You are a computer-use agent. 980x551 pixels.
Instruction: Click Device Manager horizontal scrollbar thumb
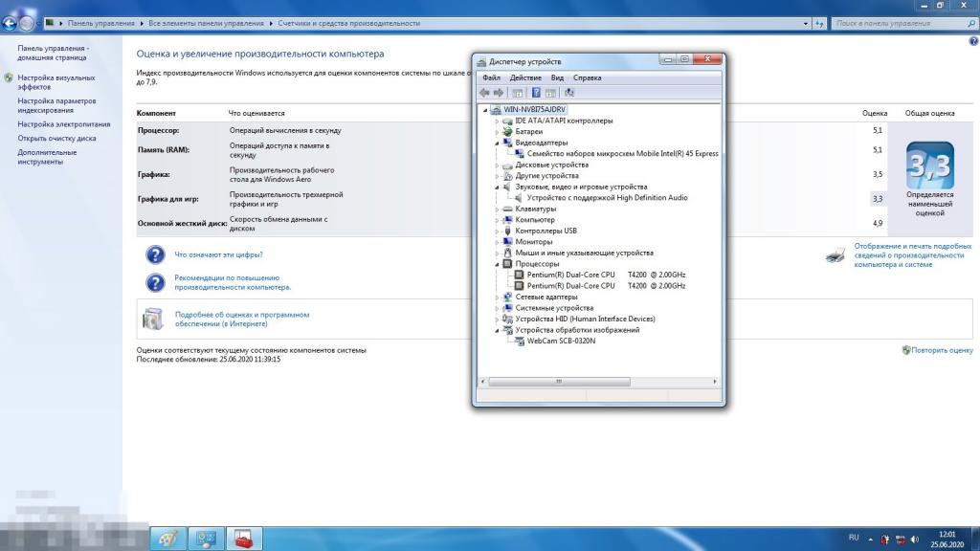pos(559,382)
